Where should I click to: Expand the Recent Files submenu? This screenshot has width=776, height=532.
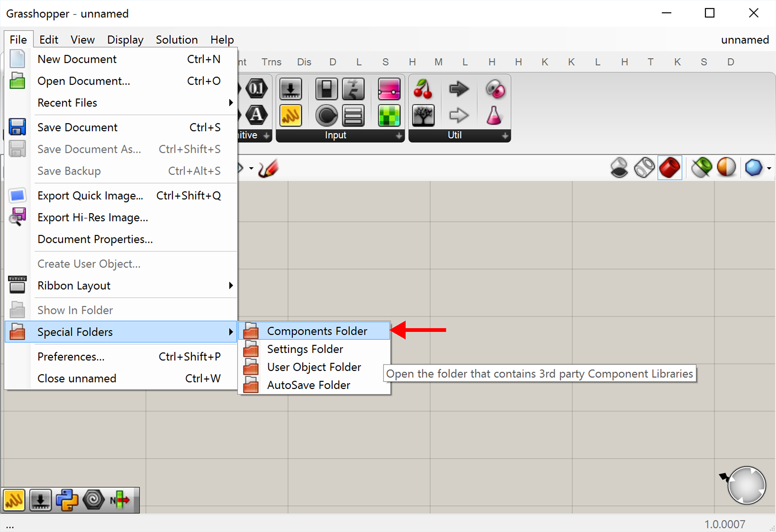pos(121,103)
